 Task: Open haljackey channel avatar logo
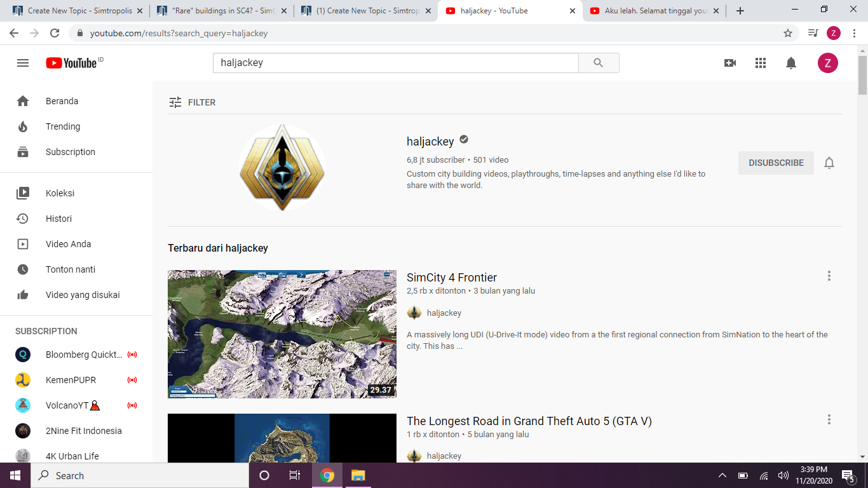(282, 168)
